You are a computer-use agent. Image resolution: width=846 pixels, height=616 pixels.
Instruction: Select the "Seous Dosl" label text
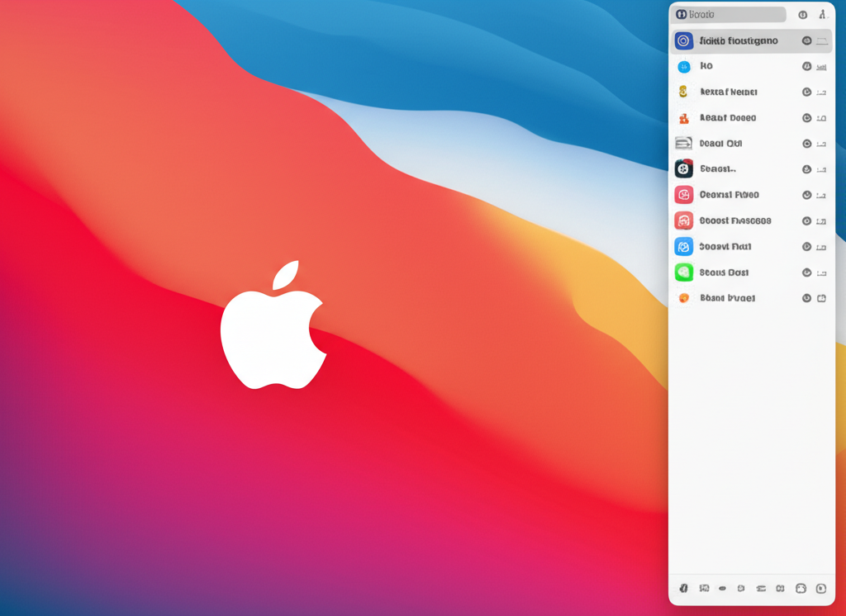coord(724,272)
